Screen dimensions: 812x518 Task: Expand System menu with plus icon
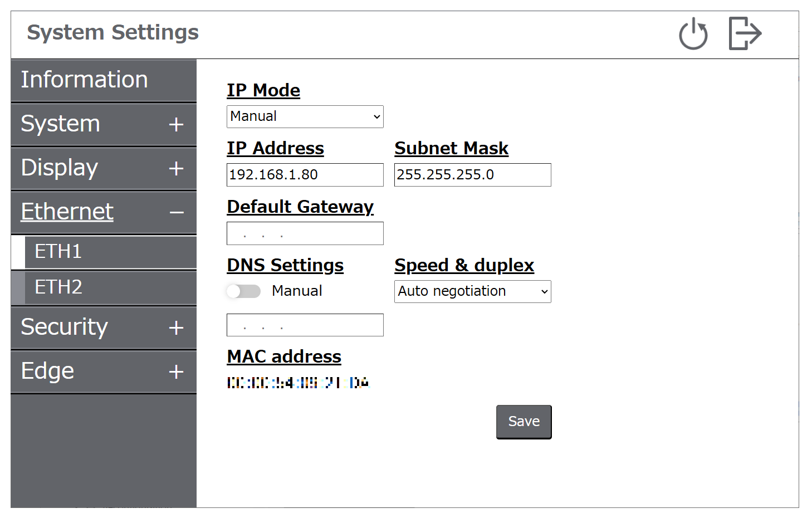pyautogui.click(x=176, y=124)
